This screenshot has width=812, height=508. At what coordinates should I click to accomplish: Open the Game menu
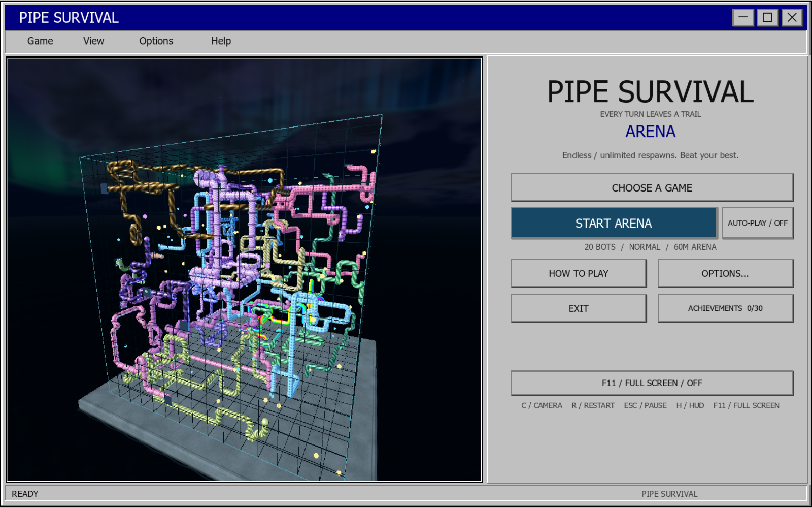point(40,41)
